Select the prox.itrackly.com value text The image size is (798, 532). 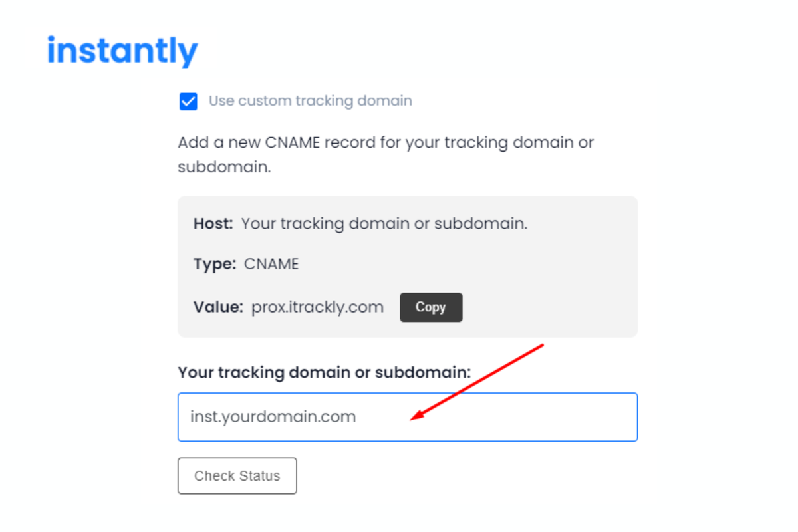tap(317, 307)
